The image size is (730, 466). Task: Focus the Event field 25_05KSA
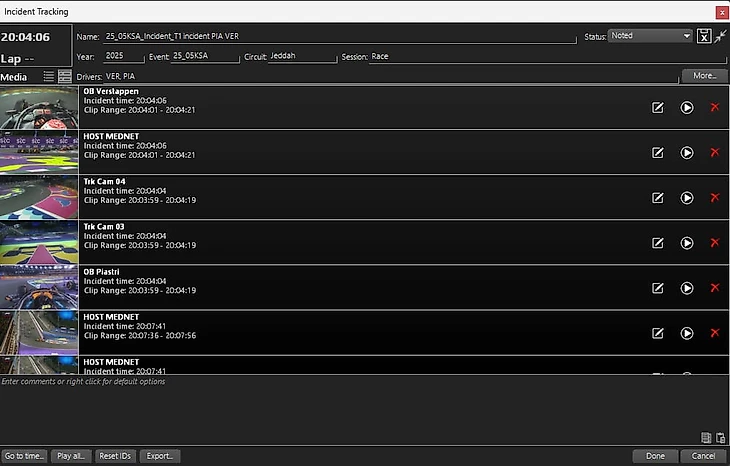pos(205,56)
